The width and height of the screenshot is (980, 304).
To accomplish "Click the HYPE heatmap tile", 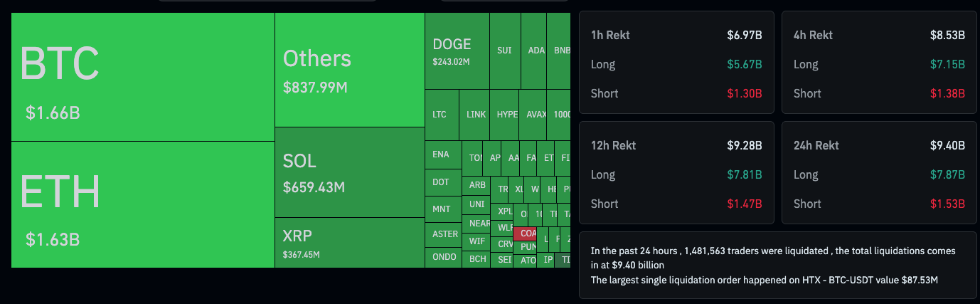I will (x=507, y=115).
